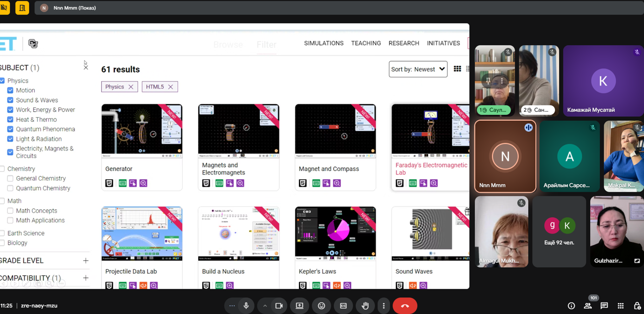Screen dimensions: 644x314
Task: Uncheck the Motion subject filter
Action: click(10, 91)
